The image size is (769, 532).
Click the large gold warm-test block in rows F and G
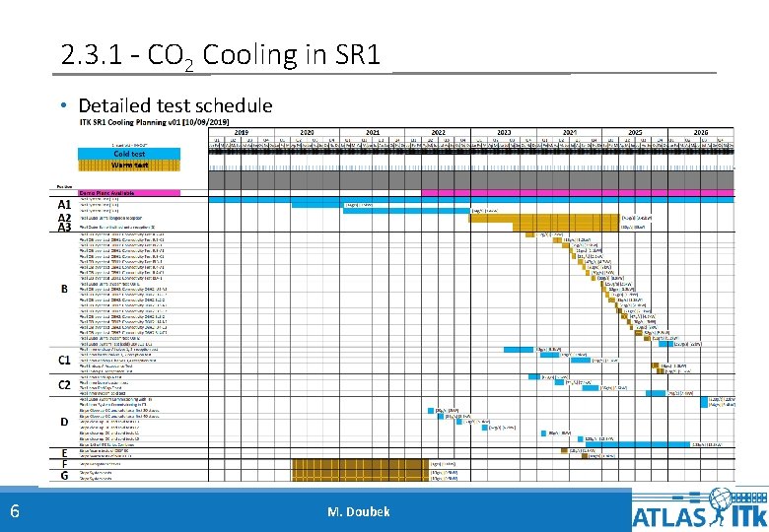pos(360,470)
